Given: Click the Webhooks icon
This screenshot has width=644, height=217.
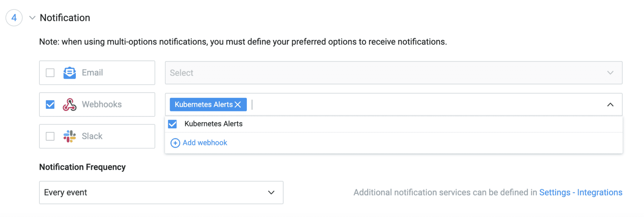Looking at the screenshot, I should (x=69, y=104).
